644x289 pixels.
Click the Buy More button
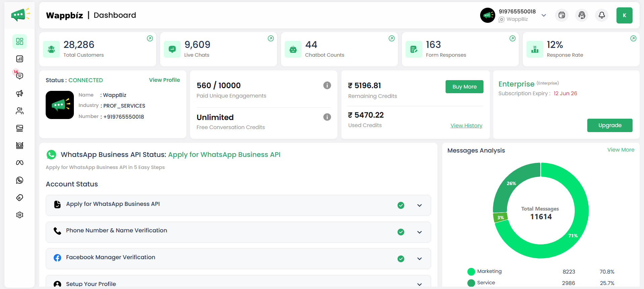464,87
